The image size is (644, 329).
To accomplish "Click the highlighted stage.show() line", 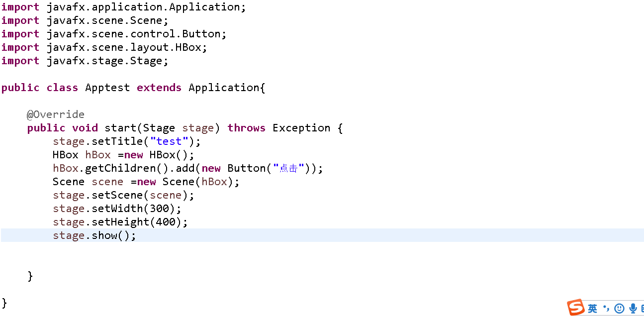I will (x=94, y=235).
